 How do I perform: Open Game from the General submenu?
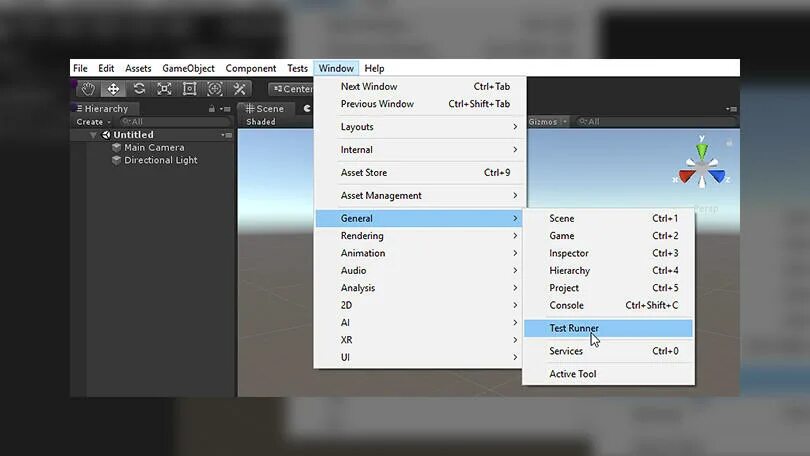coord(609,236)
